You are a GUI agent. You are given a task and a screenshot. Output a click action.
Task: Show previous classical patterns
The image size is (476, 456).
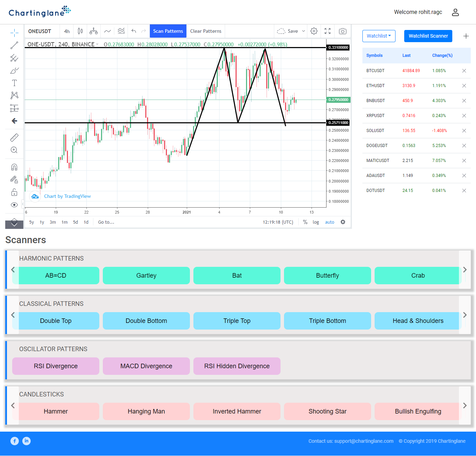(13, 315)
